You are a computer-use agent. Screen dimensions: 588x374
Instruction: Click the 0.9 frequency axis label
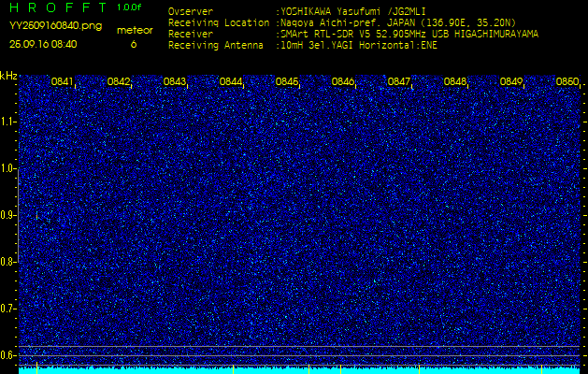[8, 215]
